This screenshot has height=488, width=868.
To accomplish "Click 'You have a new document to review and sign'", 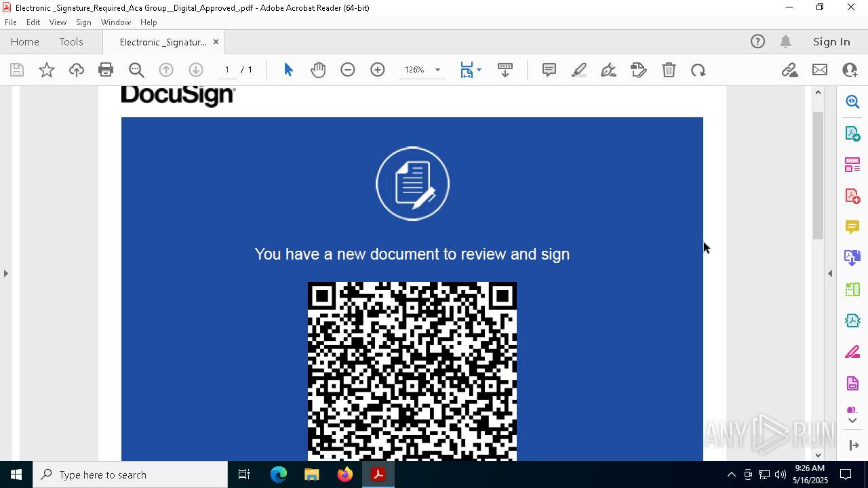I will click(412, 254).
